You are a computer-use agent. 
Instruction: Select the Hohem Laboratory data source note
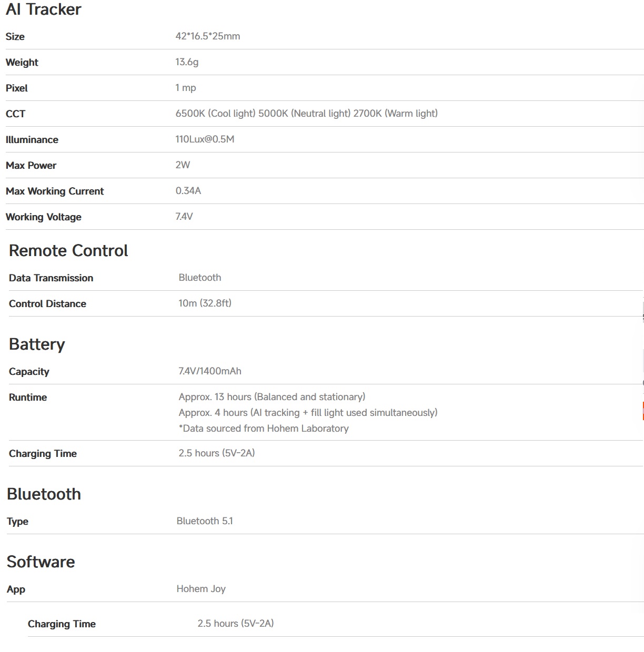point(264,429)
